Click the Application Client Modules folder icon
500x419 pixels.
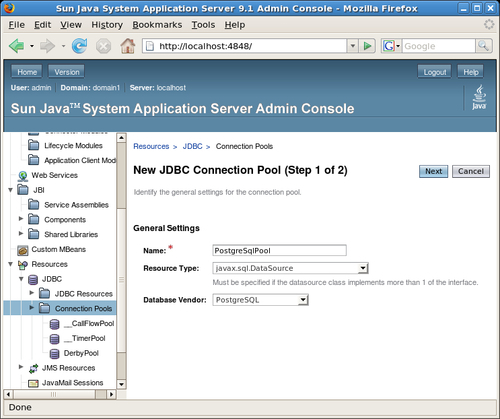click(x=33, y=160)
